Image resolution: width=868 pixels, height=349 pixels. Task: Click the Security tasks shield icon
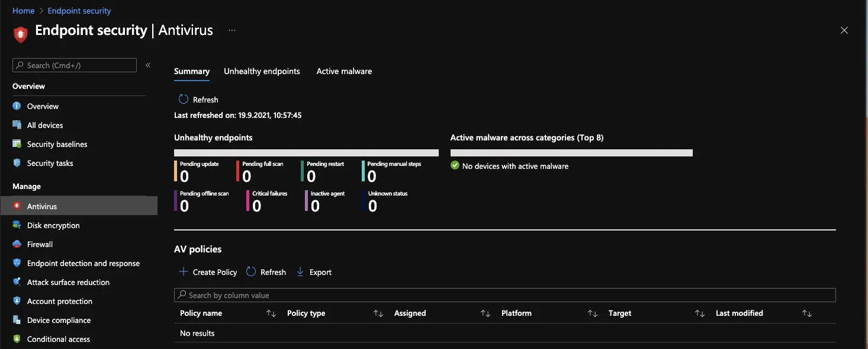pyautogui.click(x=17, y=163)
